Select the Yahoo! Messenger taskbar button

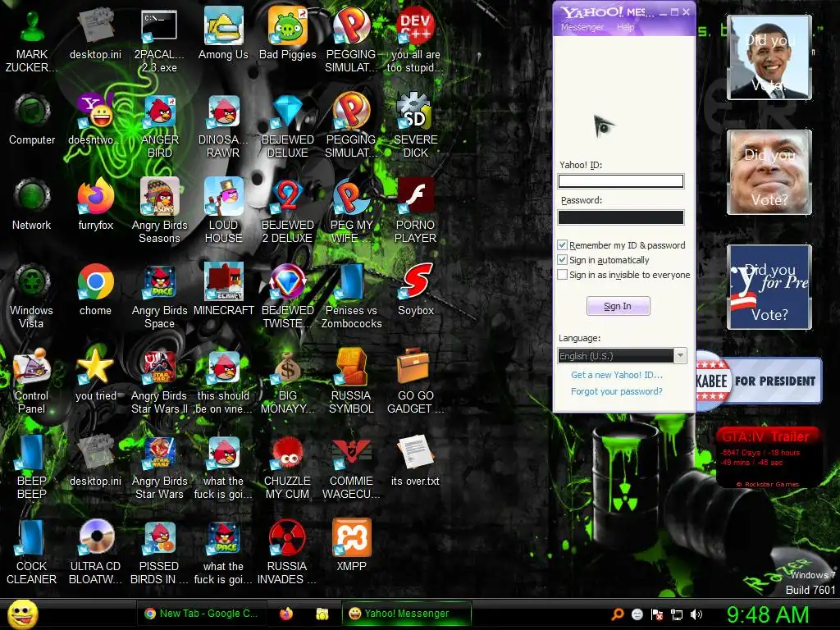click(x=407, y=614)
